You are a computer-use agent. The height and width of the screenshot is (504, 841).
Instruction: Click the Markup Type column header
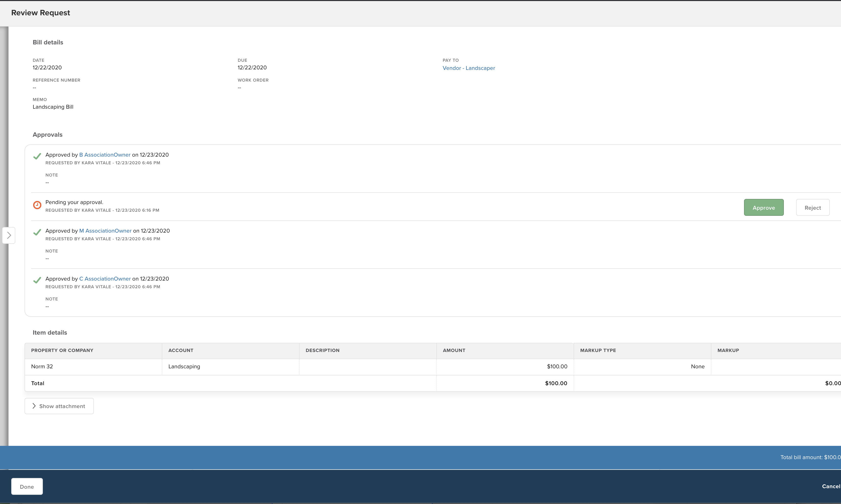(598, 350)
